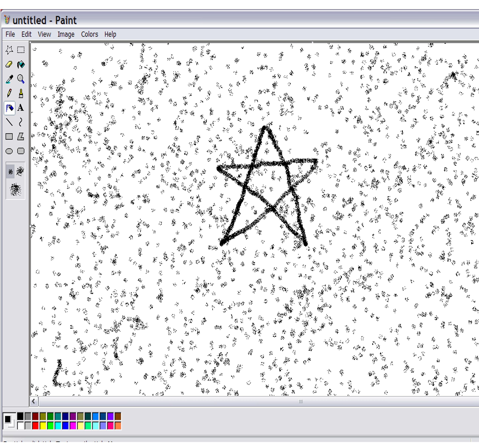Select the rectangular Select tool
This screenshot has height=448, width=479.
click(x=21, y=50)
